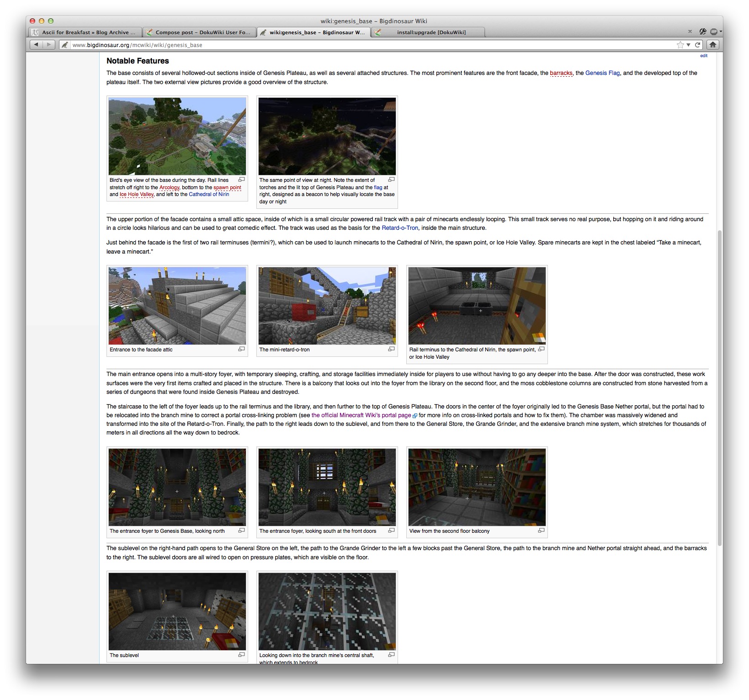Open the branch mine central shaft thumbnail
Screen dimensions: 749x700
coord(327,611)
